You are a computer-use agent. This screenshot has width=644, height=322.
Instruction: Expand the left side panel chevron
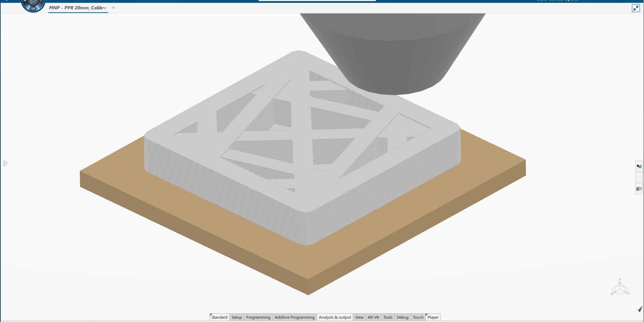tap(5, 163)
